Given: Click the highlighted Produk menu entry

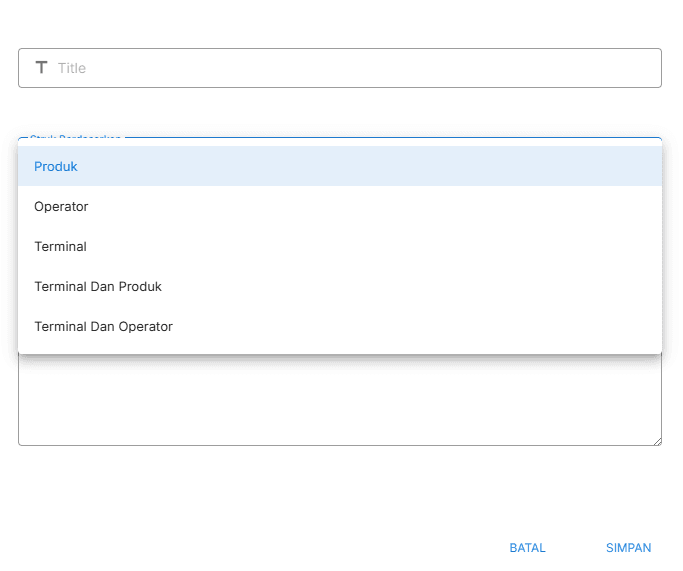Looking at the screenshot, I should (x=56, y=166).
